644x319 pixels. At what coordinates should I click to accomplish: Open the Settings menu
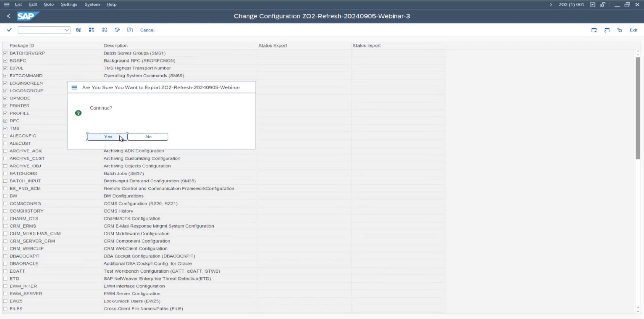pos(69,4)
